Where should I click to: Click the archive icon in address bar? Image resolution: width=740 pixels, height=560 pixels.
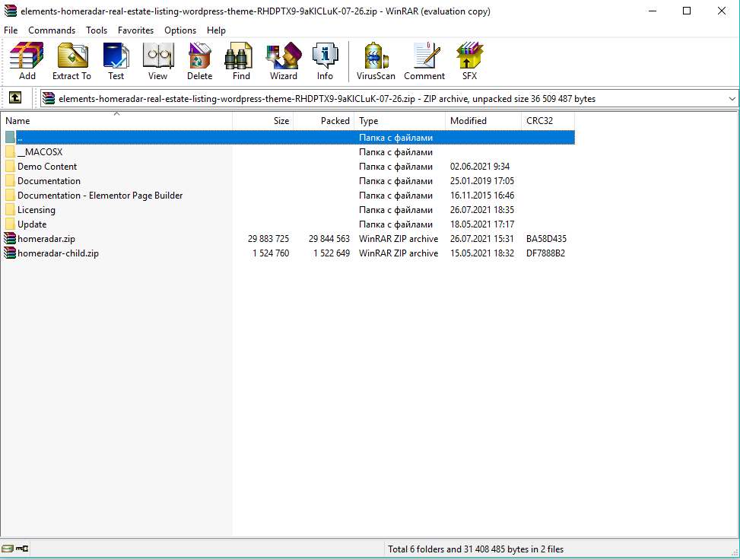coord(49,98)
